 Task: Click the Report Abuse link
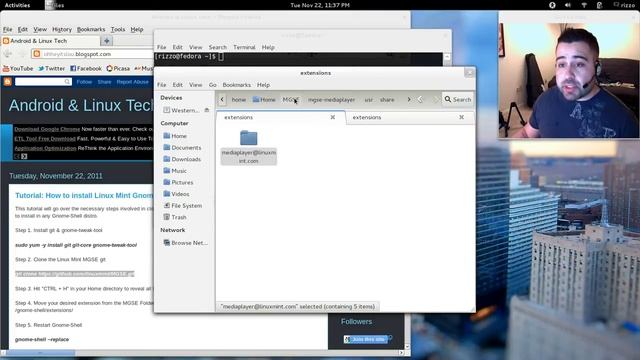click(x=132, y=82)
